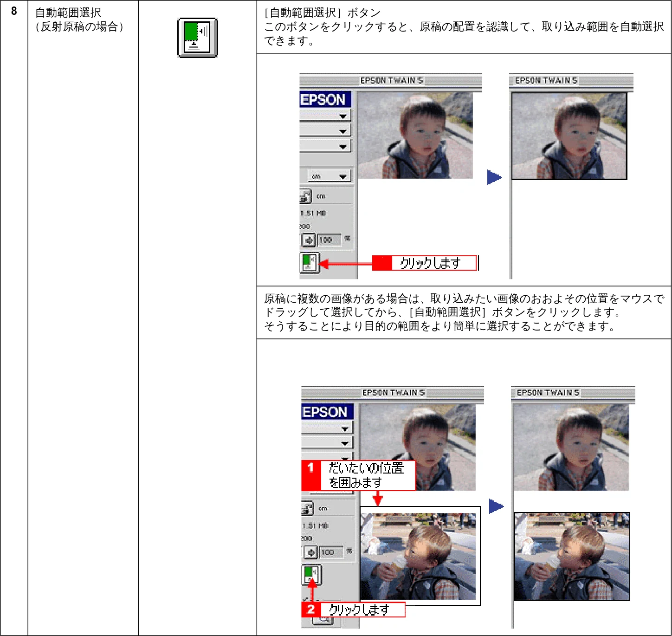Click the EPSON TWAIN 5 title bar above single-photo controls
Screen dimensions: 672x636
point(391,80)
